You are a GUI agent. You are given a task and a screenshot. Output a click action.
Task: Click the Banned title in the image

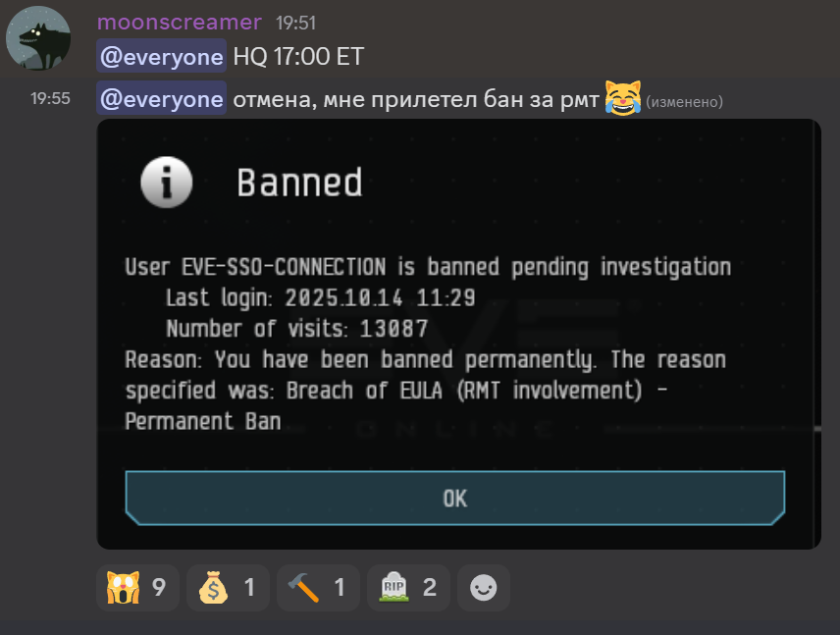point(299,183)
